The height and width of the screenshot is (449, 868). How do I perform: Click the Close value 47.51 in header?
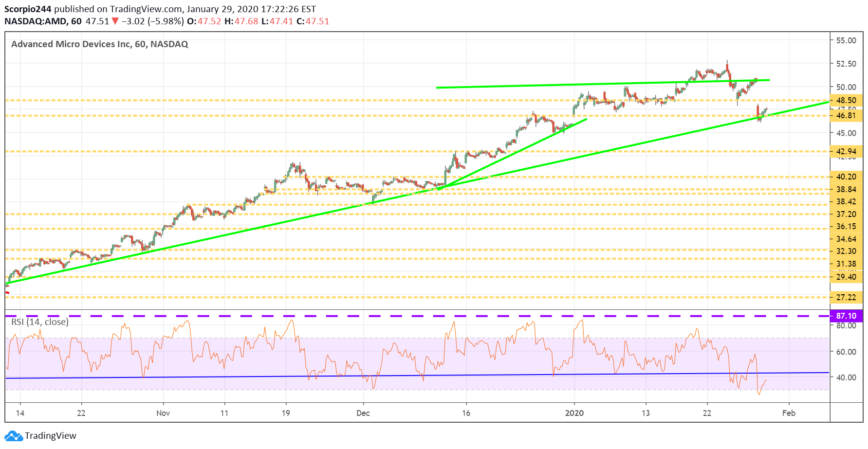coord(317,21)
